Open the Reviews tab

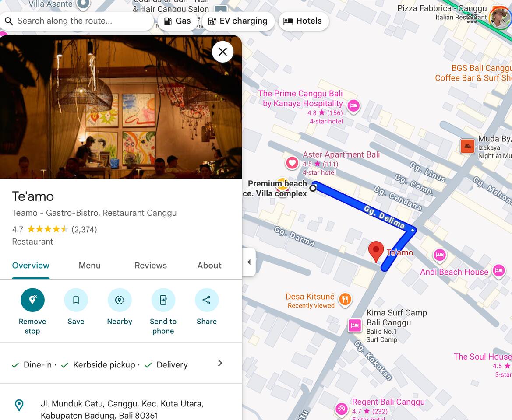(x=151, y=266)
